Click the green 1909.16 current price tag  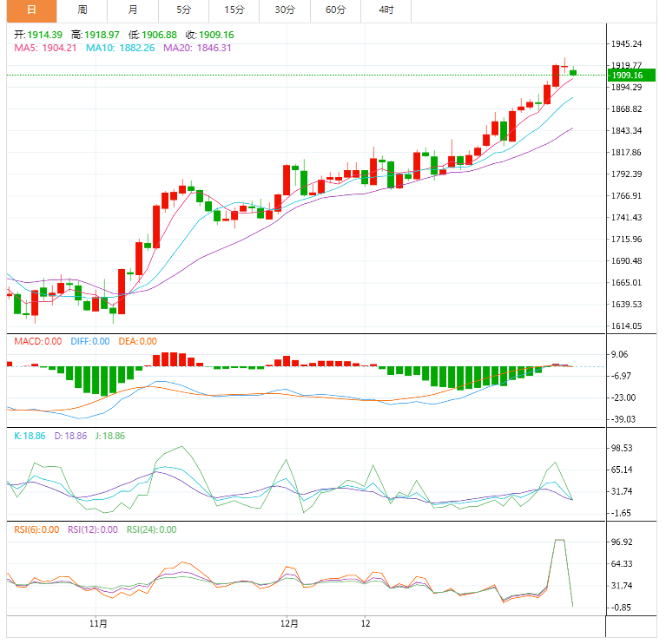coord(631,76)
